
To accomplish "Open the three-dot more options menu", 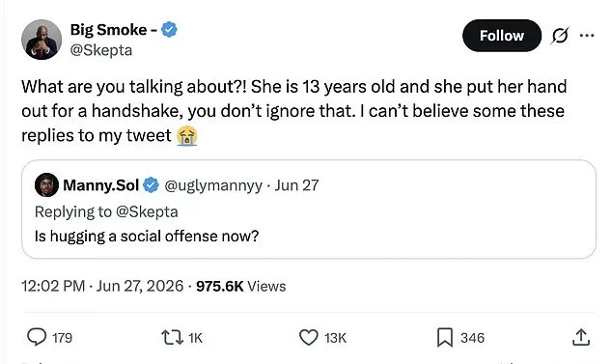I will pyautogui.click(x=587, y=36).
